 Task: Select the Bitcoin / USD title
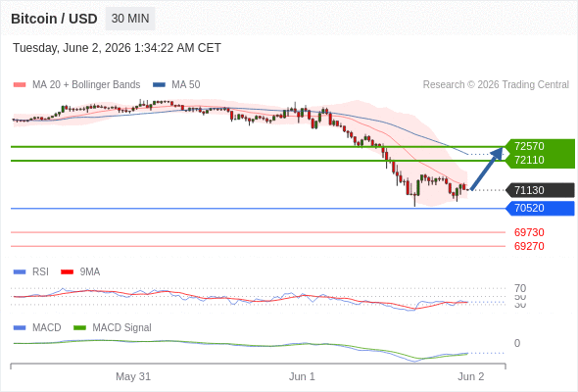tap(54, 19)
